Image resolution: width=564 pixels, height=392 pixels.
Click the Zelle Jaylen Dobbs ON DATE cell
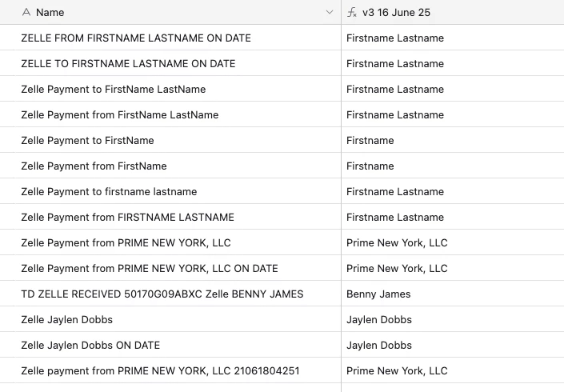pyautogui.click(x=178, y=345)
